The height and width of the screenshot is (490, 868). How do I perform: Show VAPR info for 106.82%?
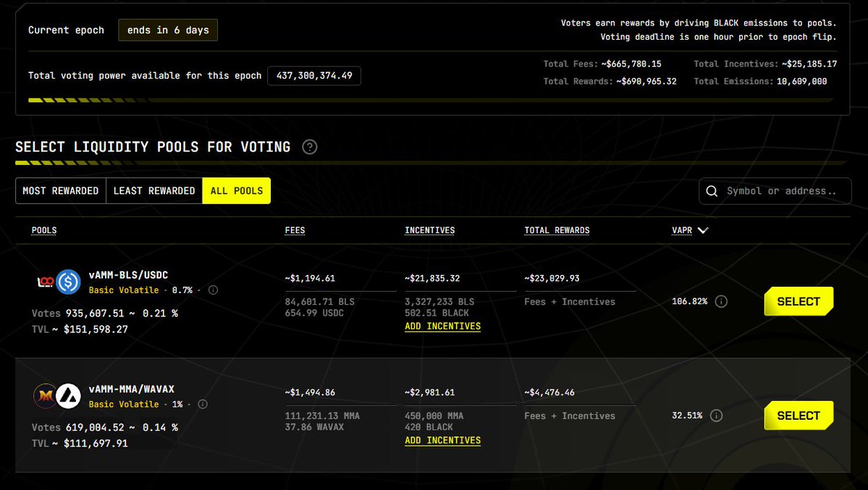(x=721, y=301)
